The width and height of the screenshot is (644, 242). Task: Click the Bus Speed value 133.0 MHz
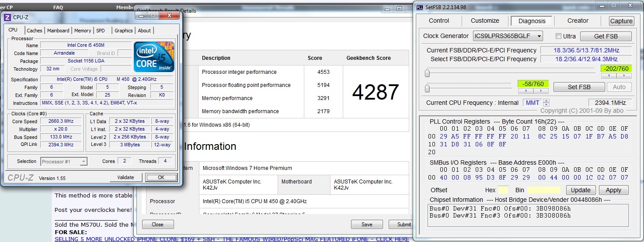(x=61, y=137)
